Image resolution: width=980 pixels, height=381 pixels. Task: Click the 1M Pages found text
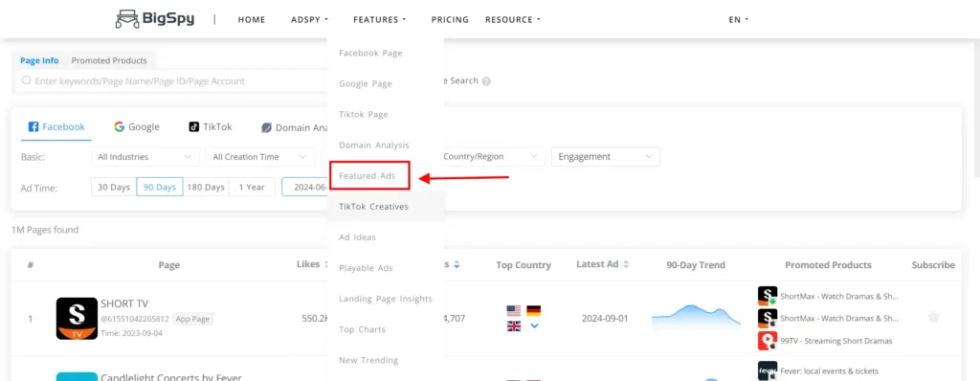45,230
